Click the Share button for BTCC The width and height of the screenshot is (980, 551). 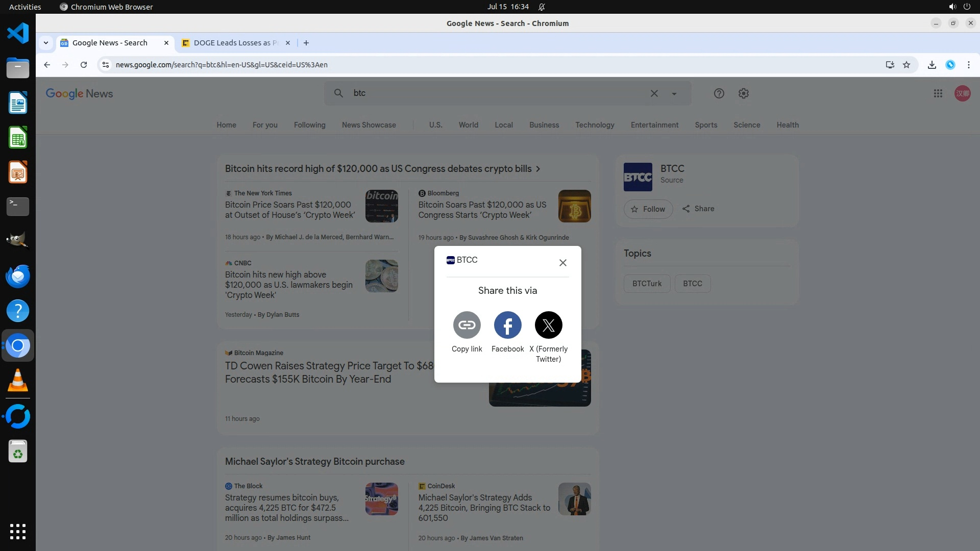click(698, 209)
